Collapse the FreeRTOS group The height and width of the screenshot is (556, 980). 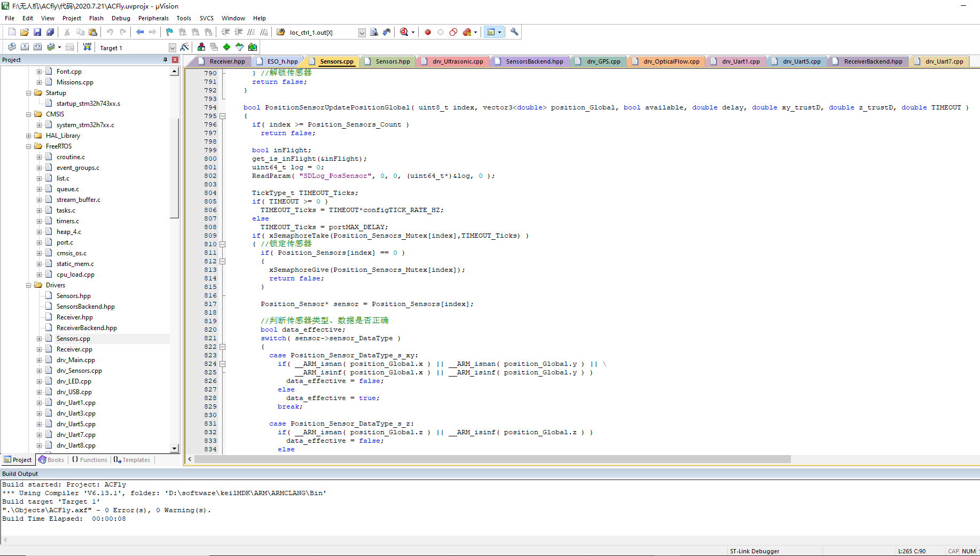tap(28, 146)
